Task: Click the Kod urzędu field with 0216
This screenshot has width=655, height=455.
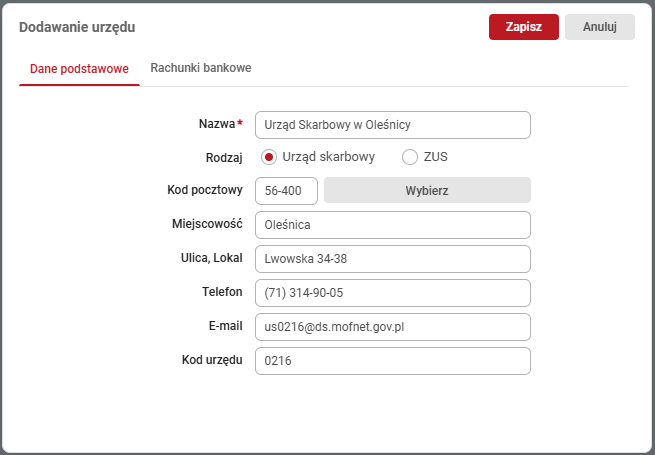Action: 392,361
